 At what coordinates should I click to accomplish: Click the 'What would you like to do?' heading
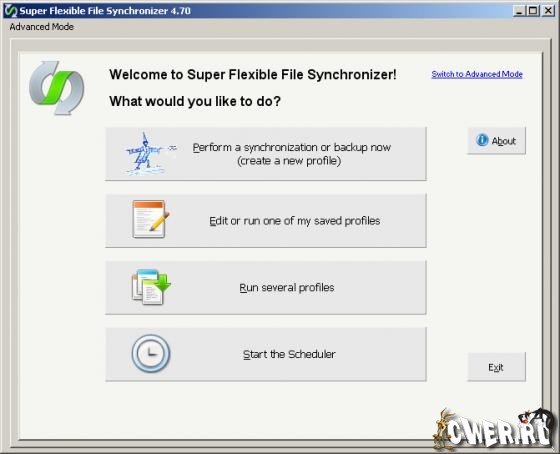(195, 101)
